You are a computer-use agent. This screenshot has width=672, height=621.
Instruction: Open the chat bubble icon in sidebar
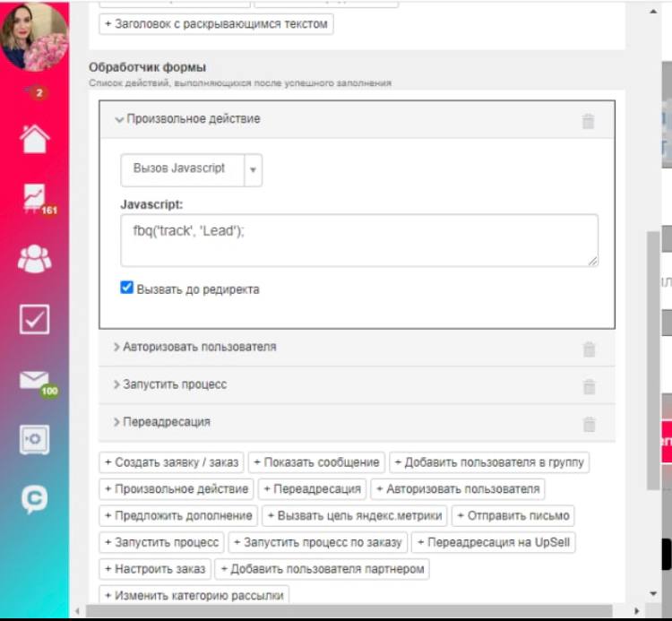point(34,499)
